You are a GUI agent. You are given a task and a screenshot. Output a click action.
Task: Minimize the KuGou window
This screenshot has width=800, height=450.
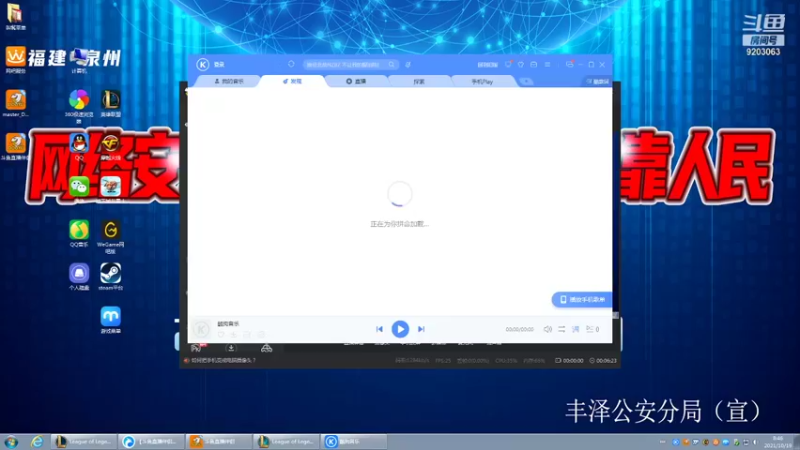(x=581, y=65)
